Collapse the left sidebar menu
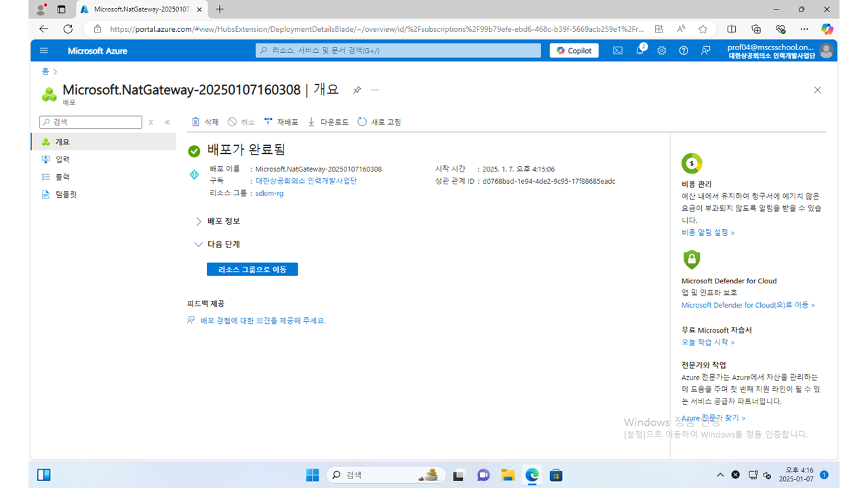The width and height of the screenshot is (868, 488). coord(167,123)
